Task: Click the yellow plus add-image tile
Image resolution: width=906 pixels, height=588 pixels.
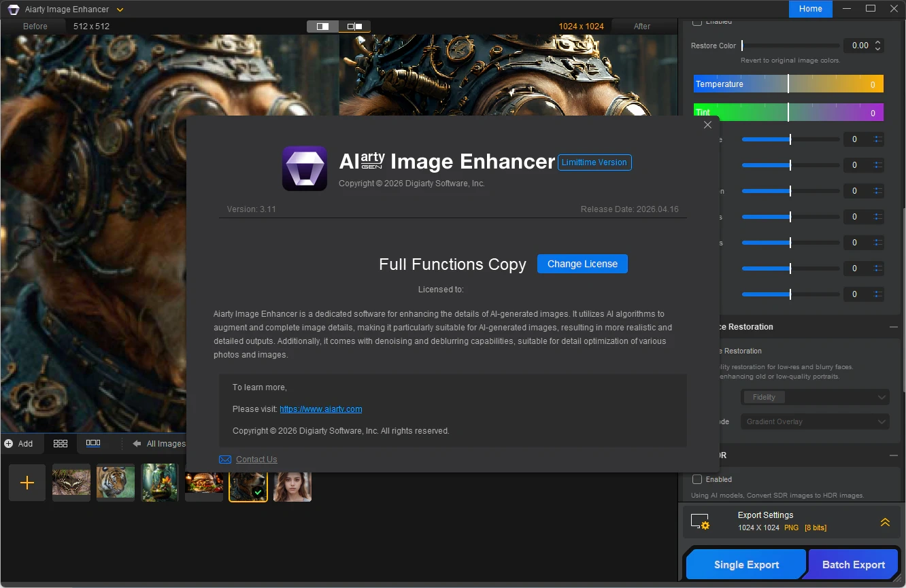Action: pos(27,483)
